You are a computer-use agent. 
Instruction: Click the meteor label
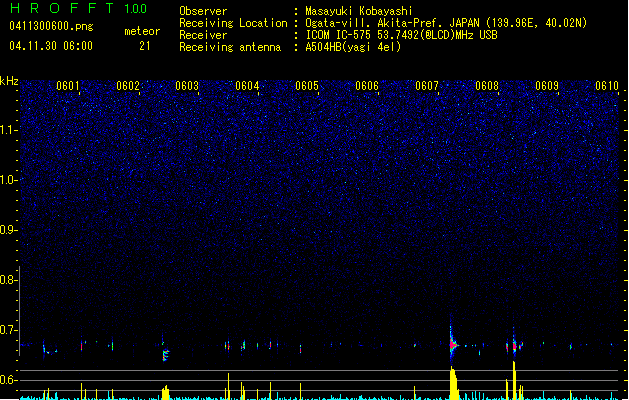[x=142, y=31]
